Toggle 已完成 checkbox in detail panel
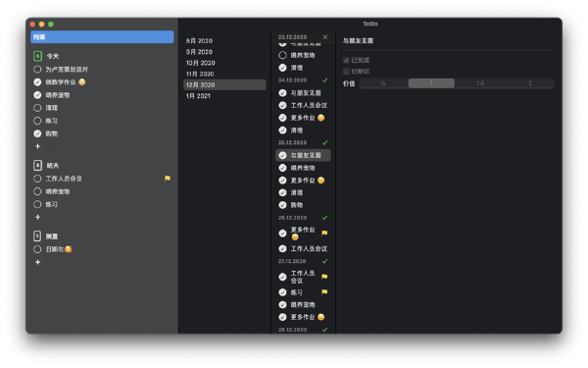Image resolution: width=588 pixels, height=368 pixels. pos(346,60)
